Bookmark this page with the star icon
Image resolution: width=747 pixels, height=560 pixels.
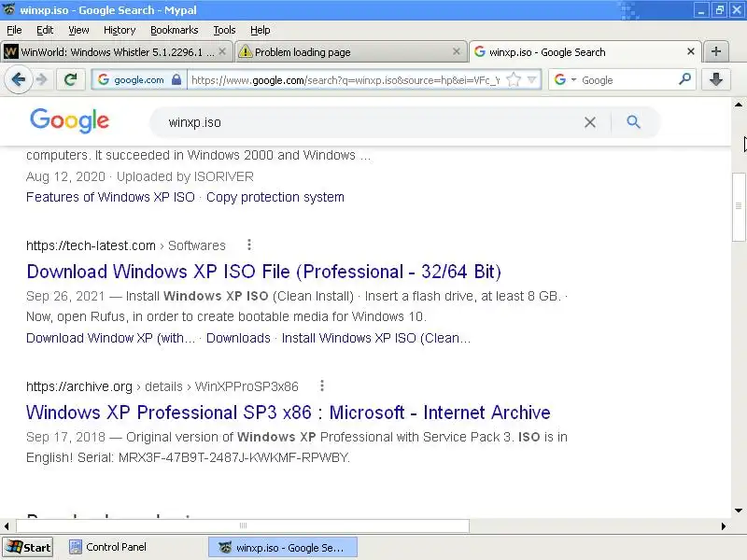514,79
